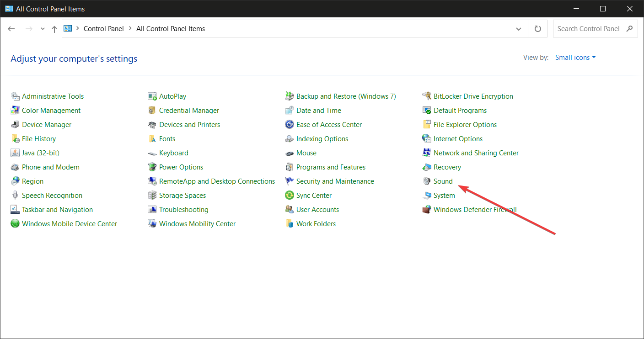Open the Storage Spaces icon
The height and width of the screenshot is (339, 644).
tap(152, 196)
